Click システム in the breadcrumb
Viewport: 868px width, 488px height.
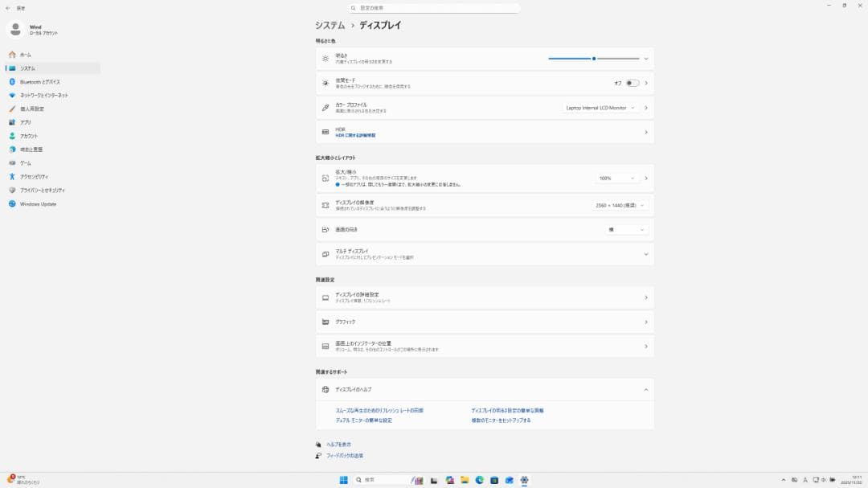point(330,26)
